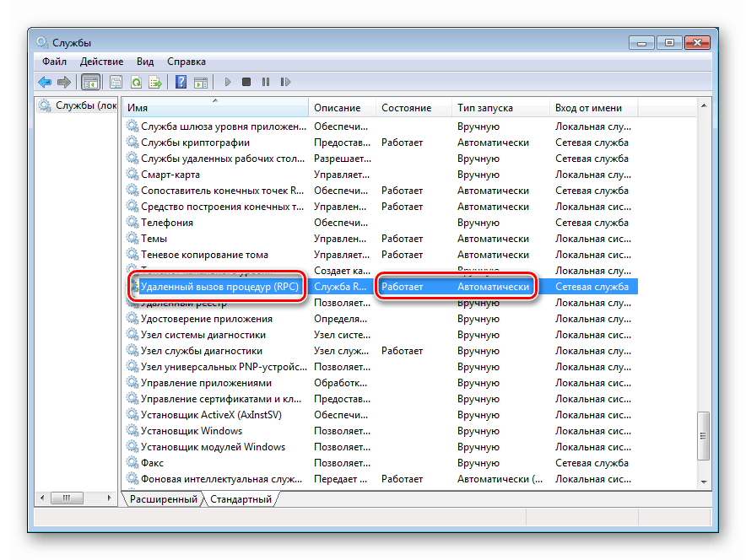Click the Export List toolbar icon
The height and width of the screenshot is (560, 746).
click(x=155, y=83)
